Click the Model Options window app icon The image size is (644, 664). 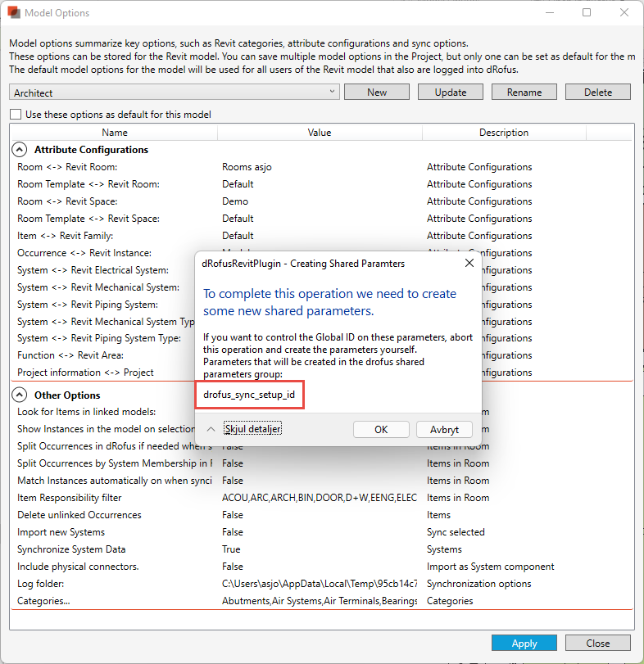point(14,13)
